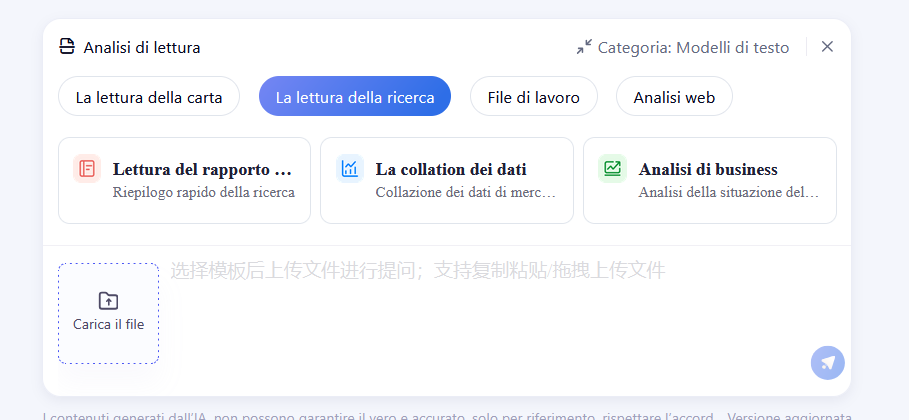Switch to La lettura della carta tab
The image size is (909, 420).
(149, 97)
